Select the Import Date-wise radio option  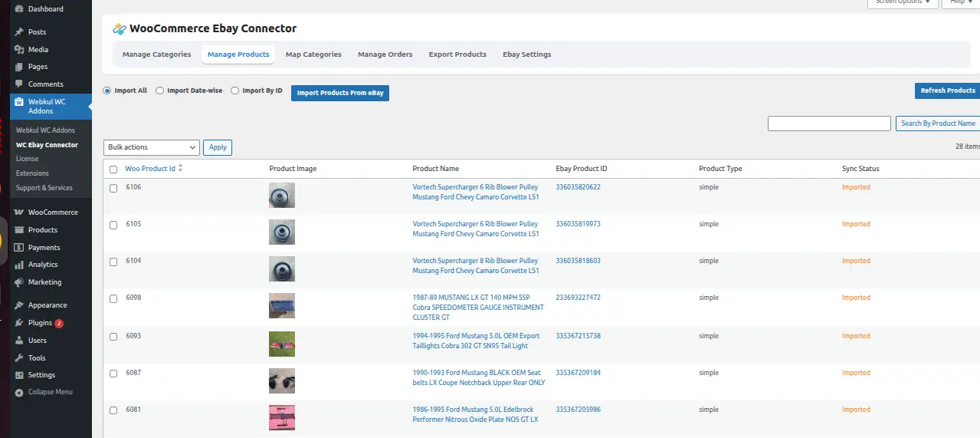point(159,91)
